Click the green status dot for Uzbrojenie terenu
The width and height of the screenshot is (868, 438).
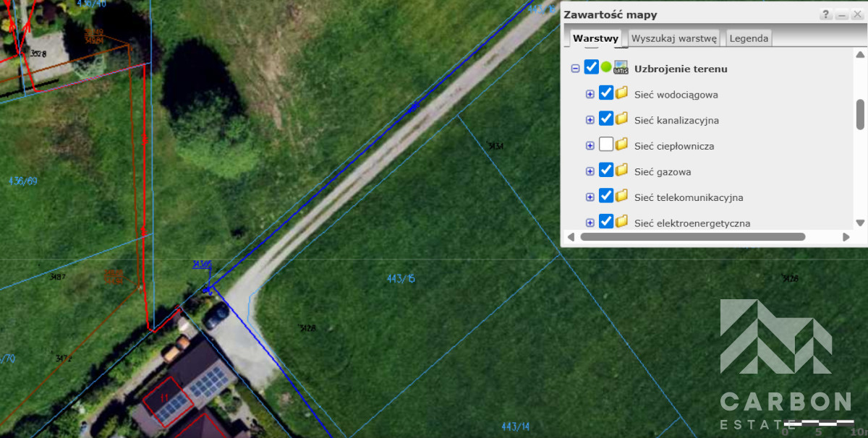click(x=606, y=67)
